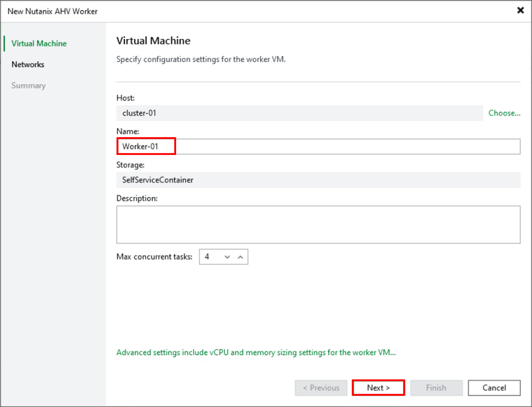Screen dimensions: 532x407
Task: Click the Previous button
Action: [321, 388]
